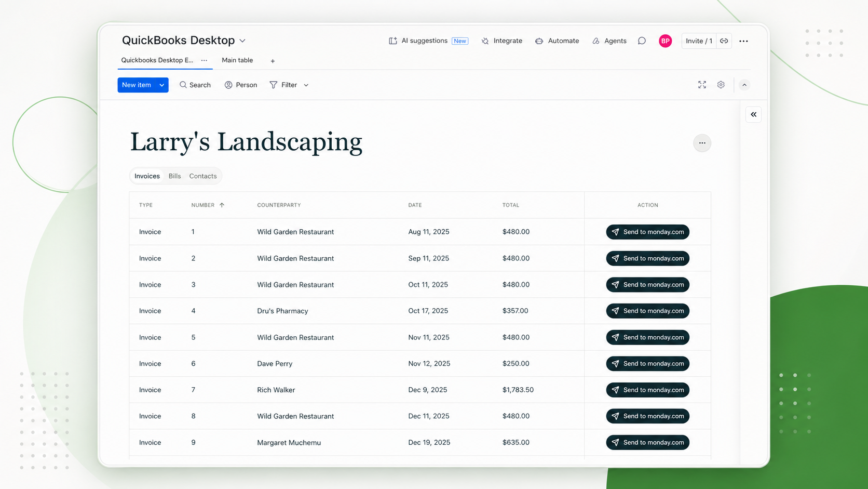Image resolution: width=868 pixels, height=489 pixels.
Task: Filter by Person
Action: pyautogui.click(x=241, y=85)
